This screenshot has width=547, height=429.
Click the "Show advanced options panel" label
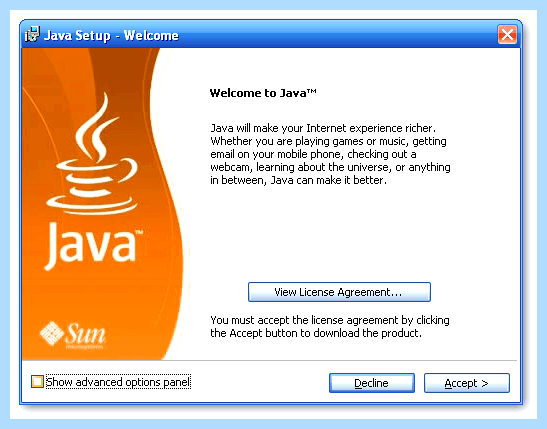click(118, 382)
